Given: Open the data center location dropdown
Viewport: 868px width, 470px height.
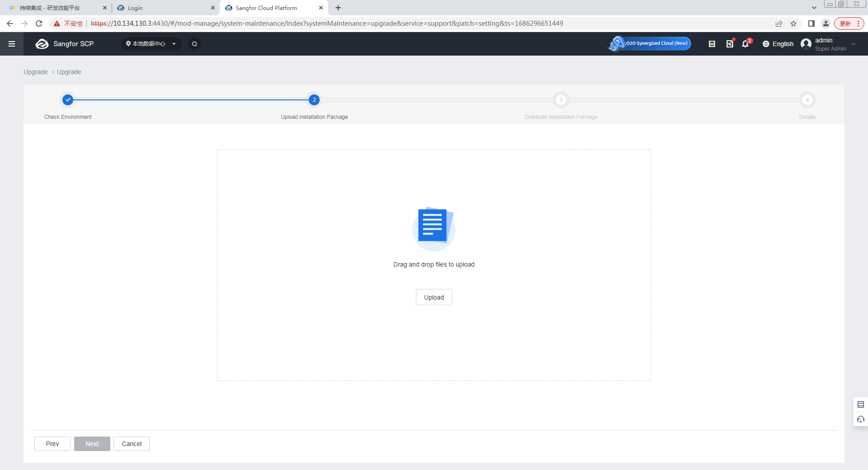Looking at the screenshot, I should pos(151,44).
